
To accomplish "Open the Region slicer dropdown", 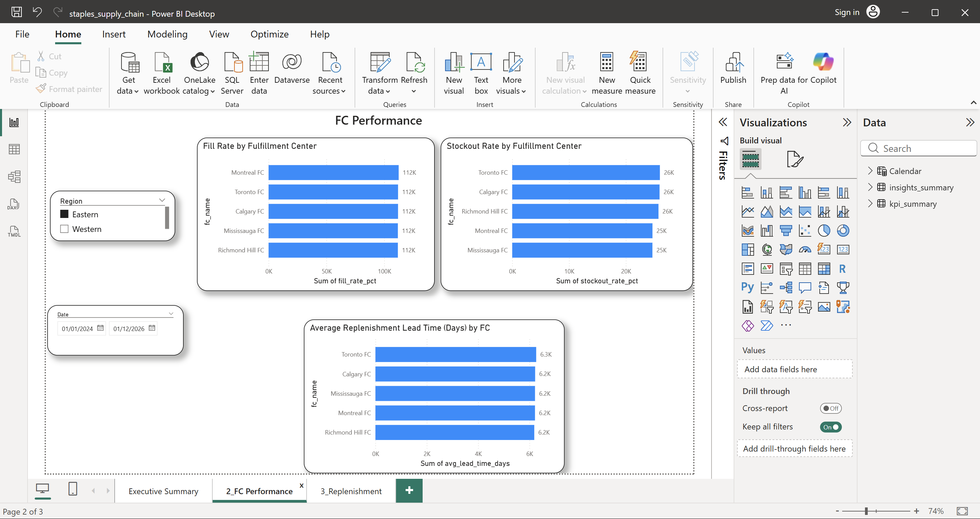I will [x=162, y=200].
